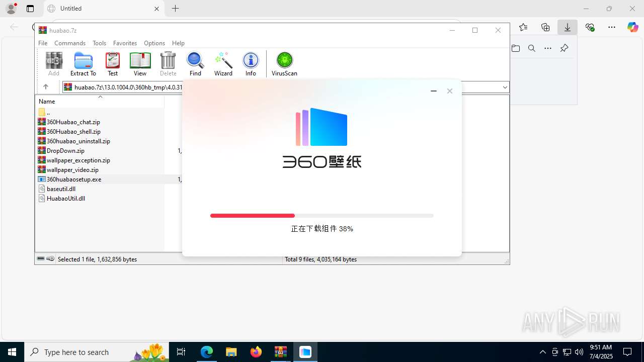The width and height of the screenshot is (644, 362).
Task: Open Edge Collections icon
Action: click(545, 27)
